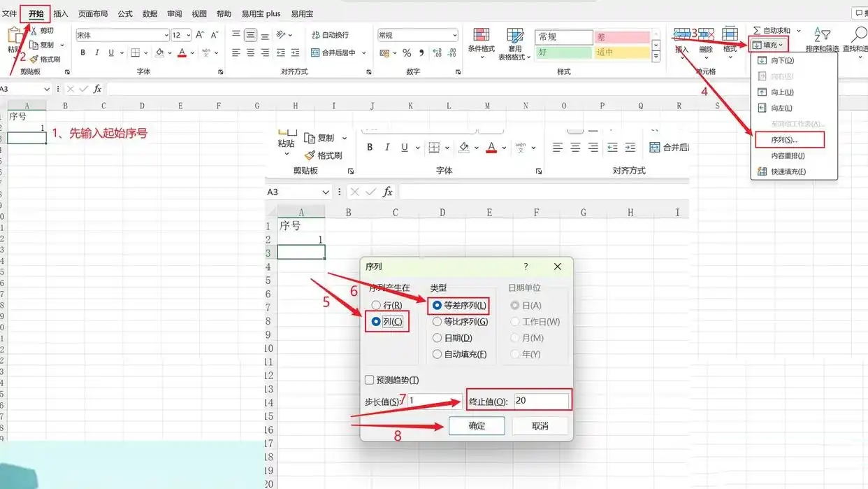The height and width of the screenshot is (489, 868).
Task: Enable the 预测趋势(T) checkbox
Action: 370,380
